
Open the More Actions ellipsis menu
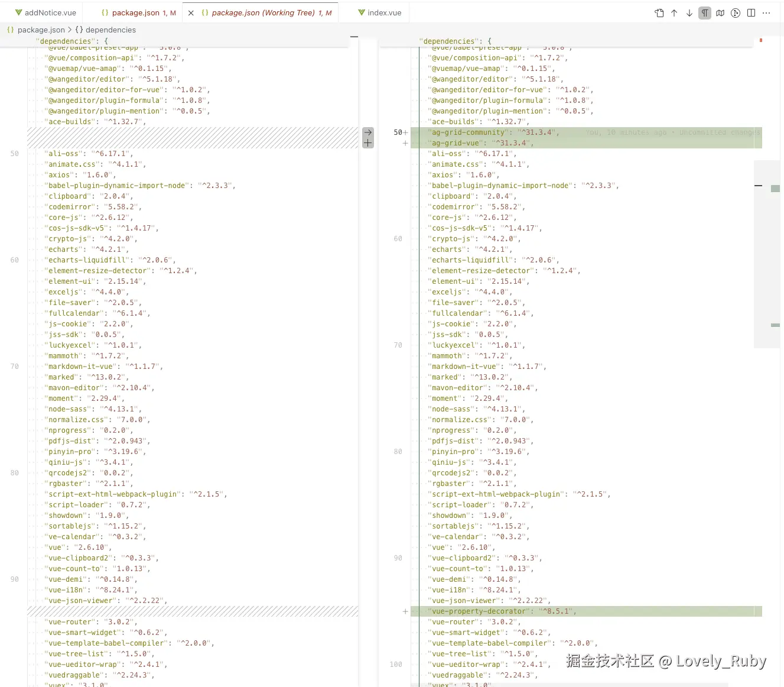point(766,13)
